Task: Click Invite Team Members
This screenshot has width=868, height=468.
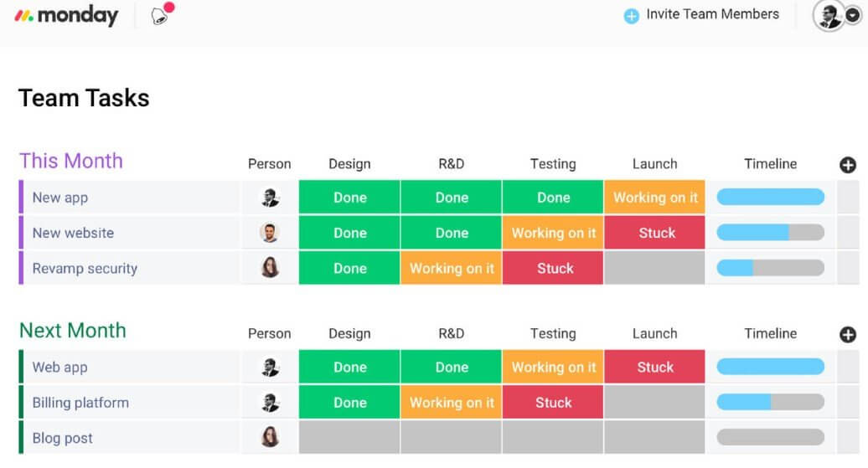Action: [712, 14]
